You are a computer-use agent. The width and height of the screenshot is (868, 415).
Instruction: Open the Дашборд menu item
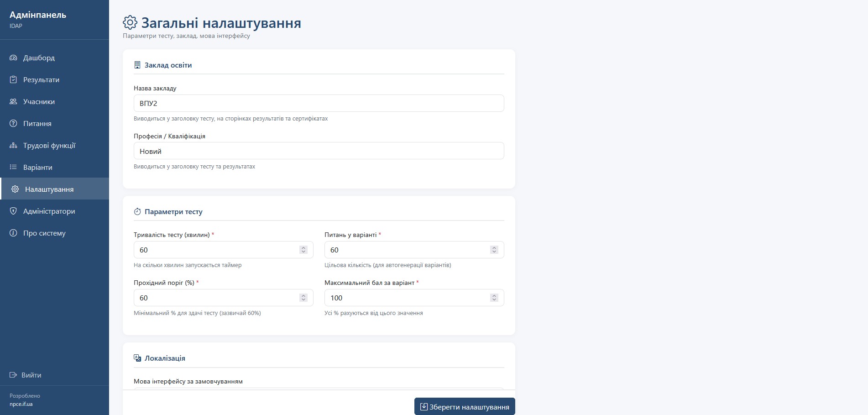click(54, 58)
